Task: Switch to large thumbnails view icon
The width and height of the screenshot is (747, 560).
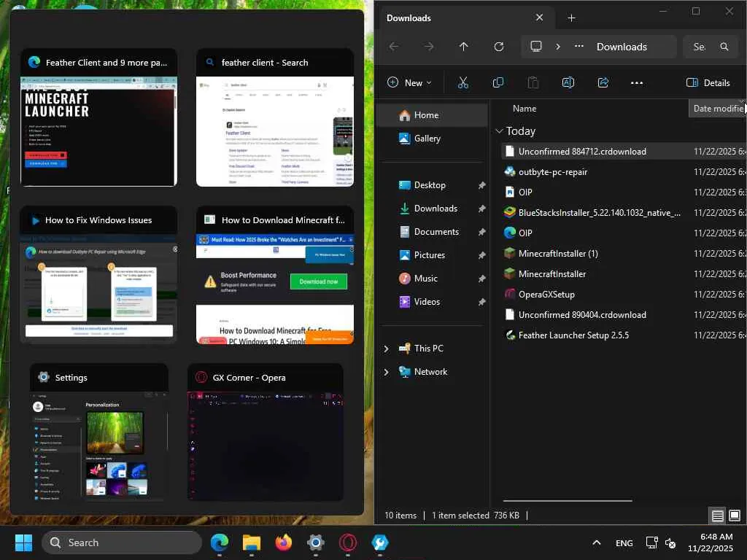Action: (735, 516)
